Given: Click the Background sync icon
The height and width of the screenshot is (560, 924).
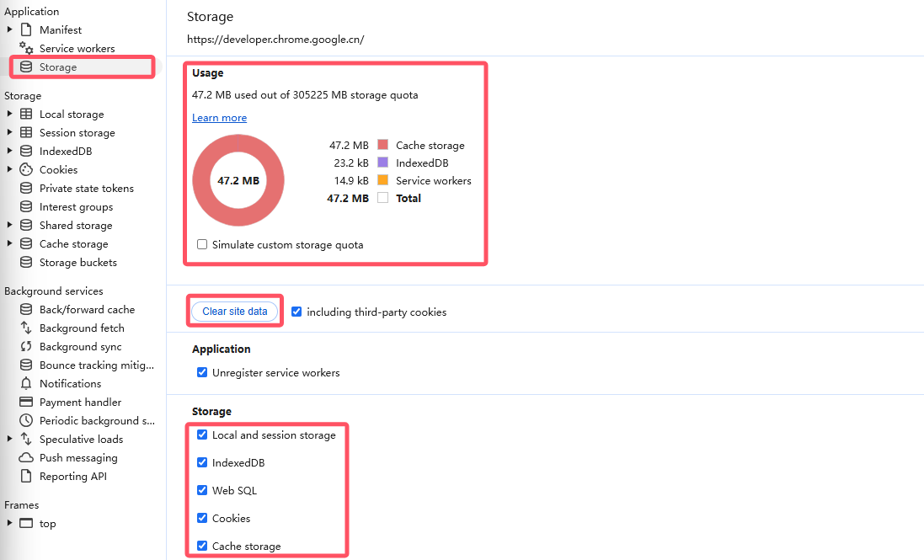Looking at the screenshot, I should coord(26,346).
